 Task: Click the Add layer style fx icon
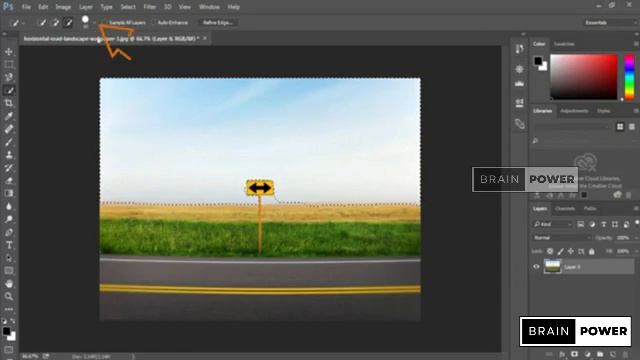[x=562, y=354]
